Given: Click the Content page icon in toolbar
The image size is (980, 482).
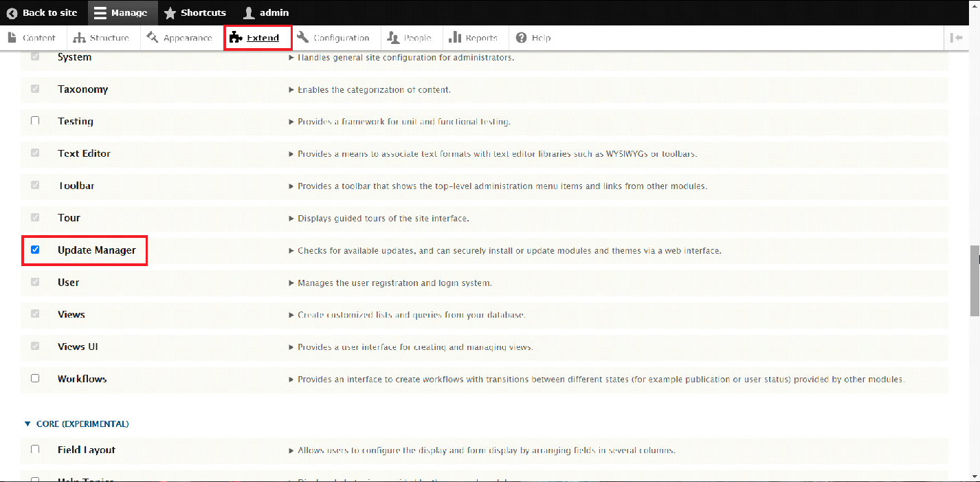Looking at the screenshot, I should (12, 38).
